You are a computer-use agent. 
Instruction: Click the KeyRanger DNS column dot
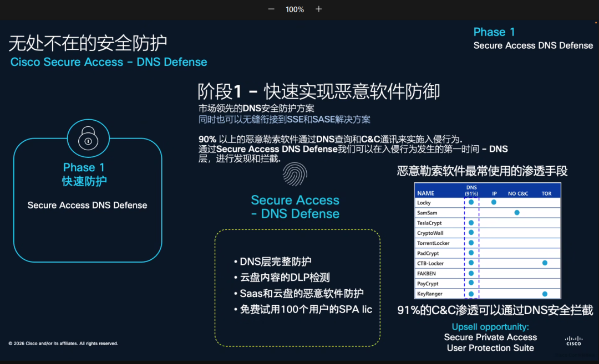(471, 294)
